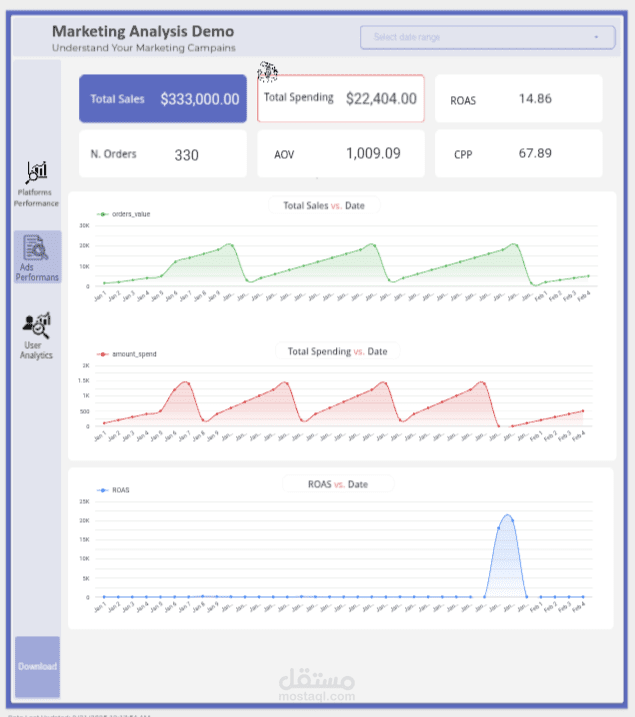The width and height of the screenshot is (635, 717).
Task: Click the green orders_value legend marker
Action: [102, 214]
